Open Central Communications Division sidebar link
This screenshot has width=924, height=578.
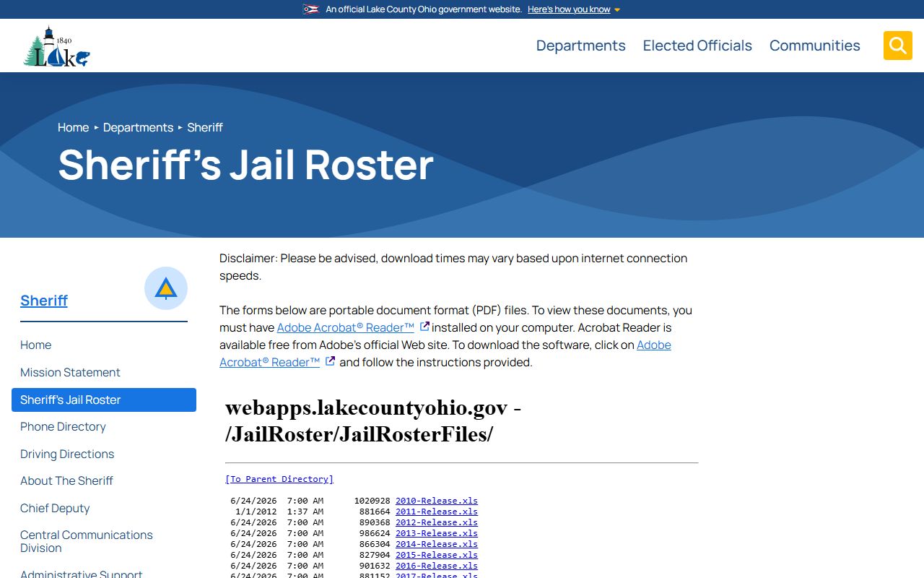click(104, 541)
